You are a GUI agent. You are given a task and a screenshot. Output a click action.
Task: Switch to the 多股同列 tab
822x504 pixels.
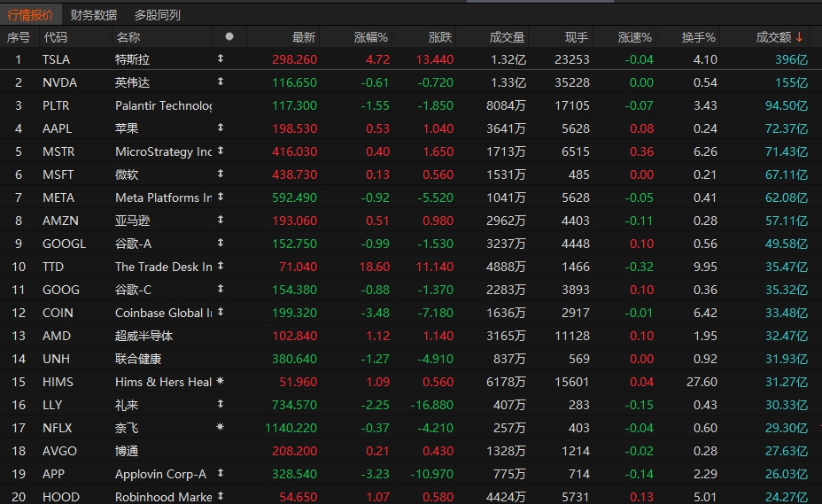tap(158, 15)
